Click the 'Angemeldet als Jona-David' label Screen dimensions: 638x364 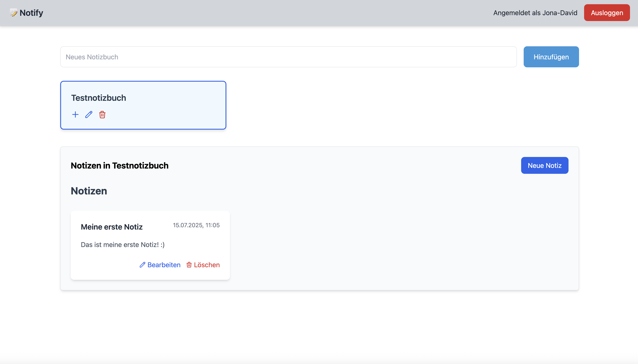tap(535, 13)
